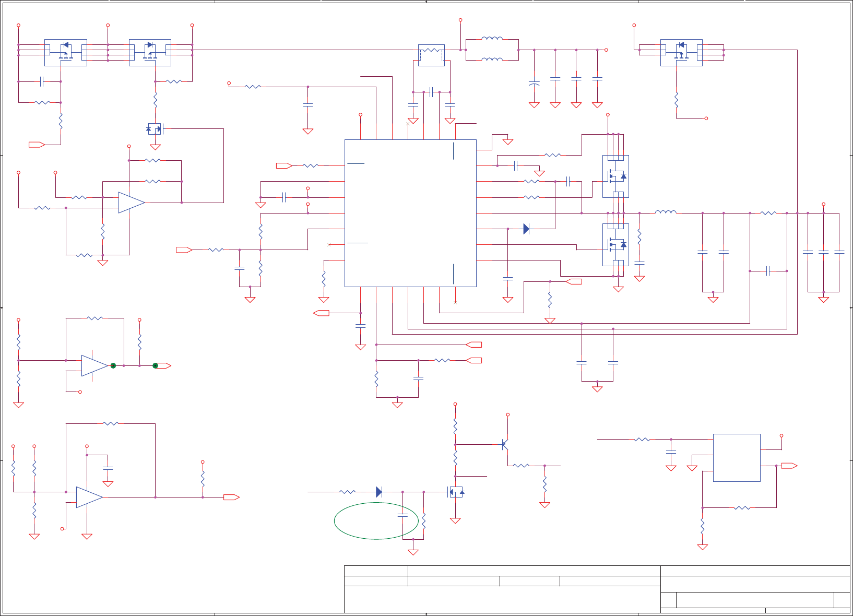Select the second MOSFET package in top-left row
The height and width of the screenshot is (616, 853).
[150, 52]
